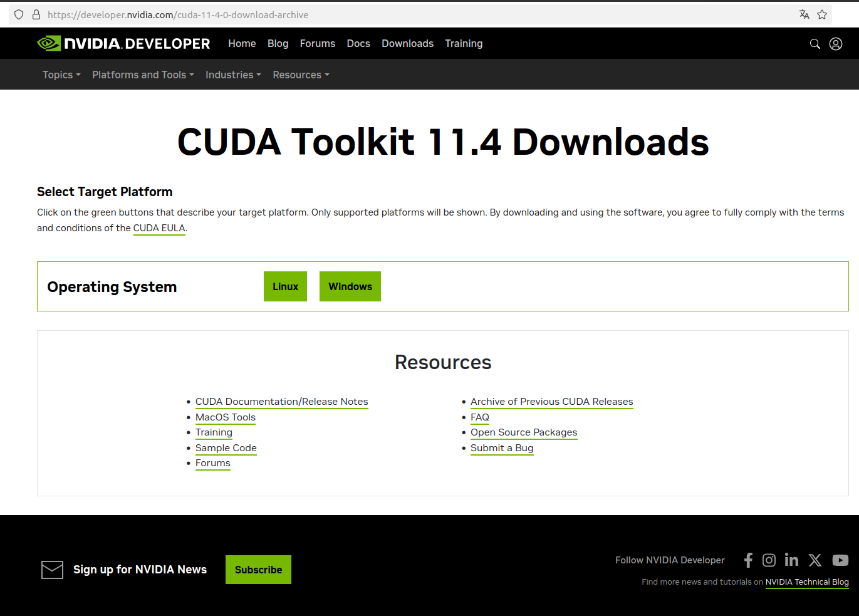The image size is (859, 616).
Task: Open Blog in top navigation
Action: [278, 43]
